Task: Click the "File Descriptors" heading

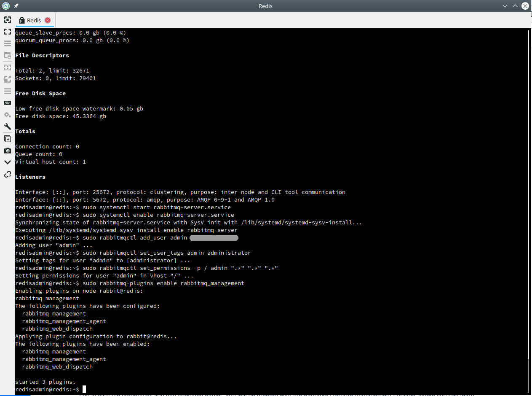Action: tap(42, 56)
